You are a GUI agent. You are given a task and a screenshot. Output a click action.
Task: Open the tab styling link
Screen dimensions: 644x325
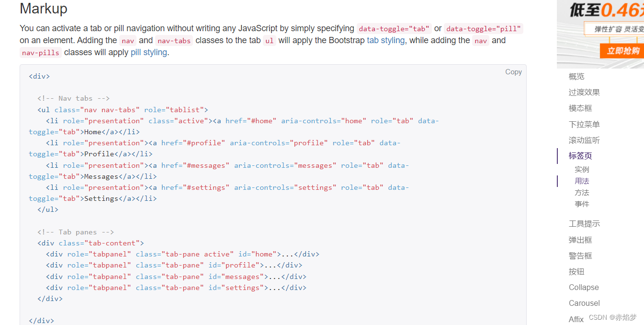pyautogui.click(x=385, y=40)
